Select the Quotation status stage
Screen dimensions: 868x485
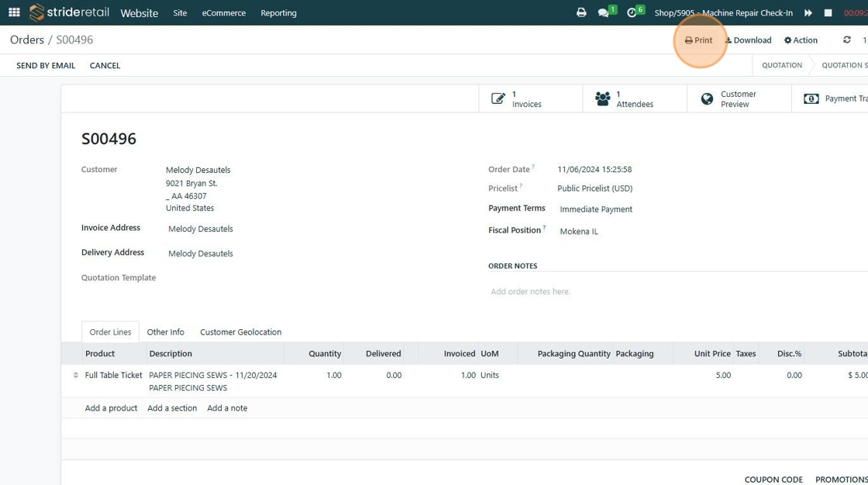coord(782,65)
